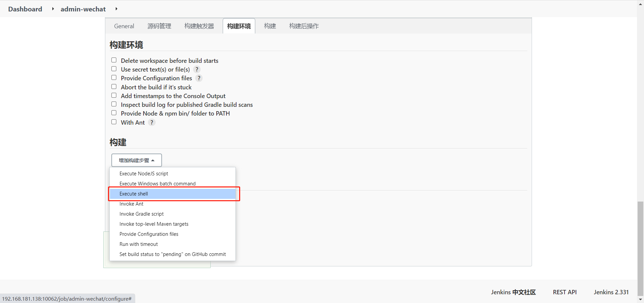Check Provide Node & npm bin/ folder

114,113
